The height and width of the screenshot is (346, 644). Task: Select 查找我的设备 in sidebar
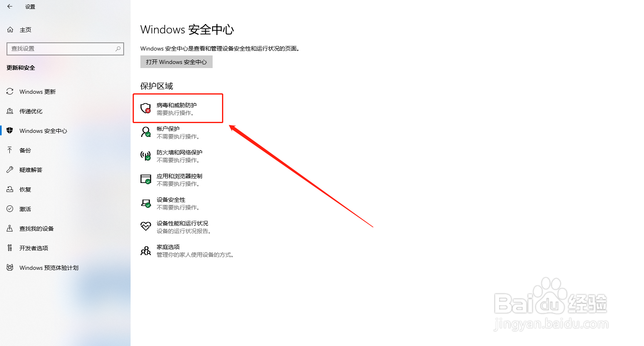pos(37,229)
